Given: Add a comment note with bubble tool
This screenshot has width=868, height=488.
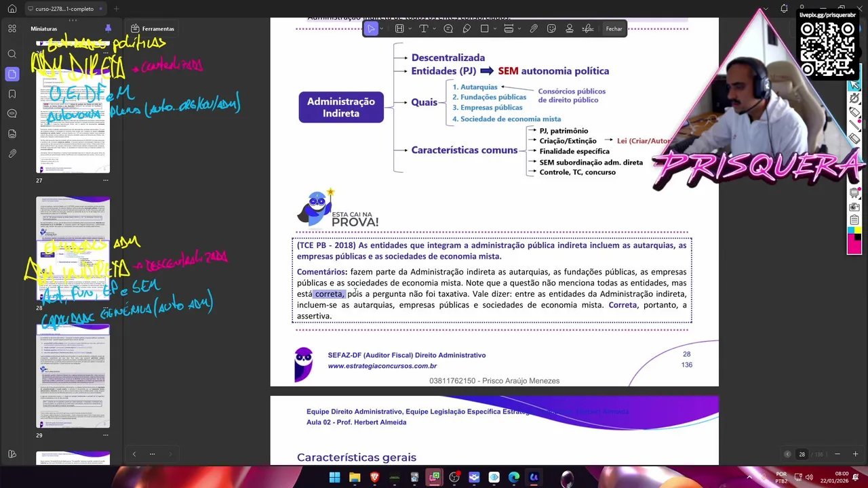Looking at the screenshot, I should 448,28.
